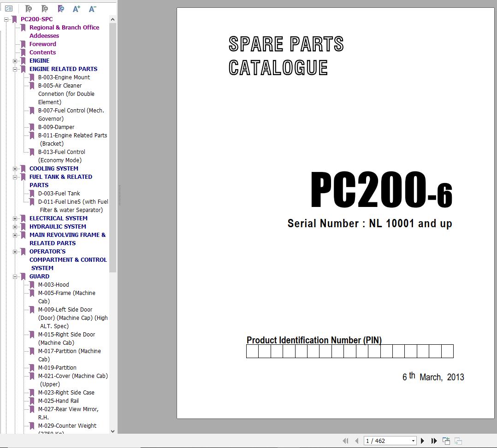This screenshot has height=448, width=497.
Task: Open D-011-Fuel LineS bookmark
Action: 73,206
